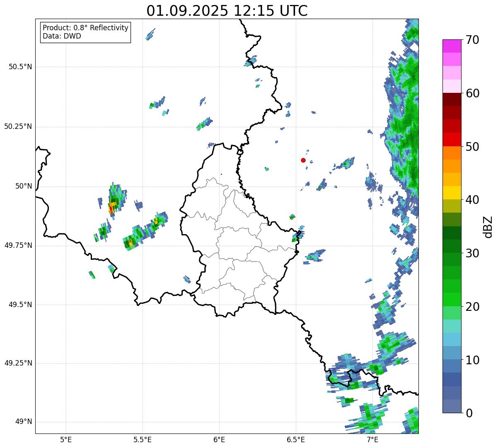This screenshot has width=498, height=448.
Task: Click the Product: 0.8° Reflectivity label
Action: click(x=86, y=28)
